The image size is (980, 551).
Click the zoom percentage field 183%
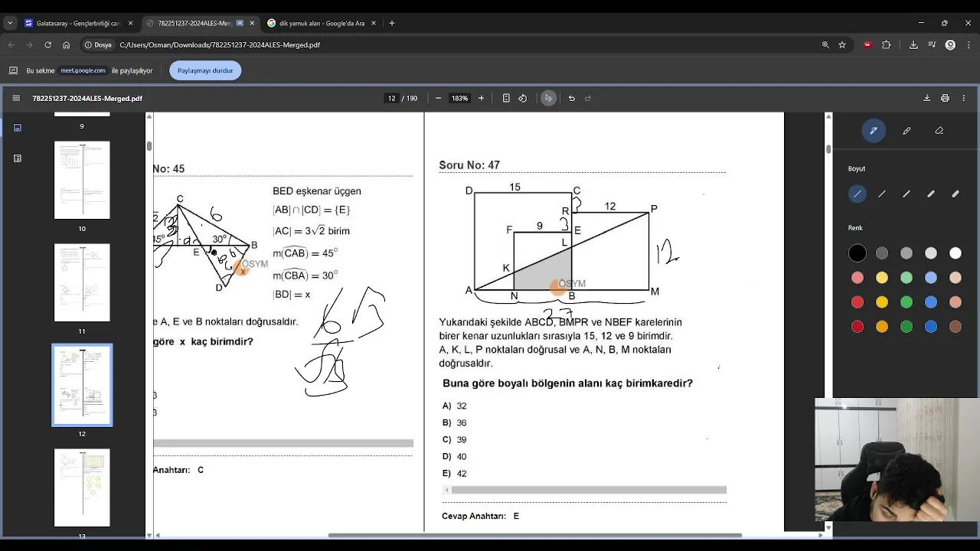point(459,98)
